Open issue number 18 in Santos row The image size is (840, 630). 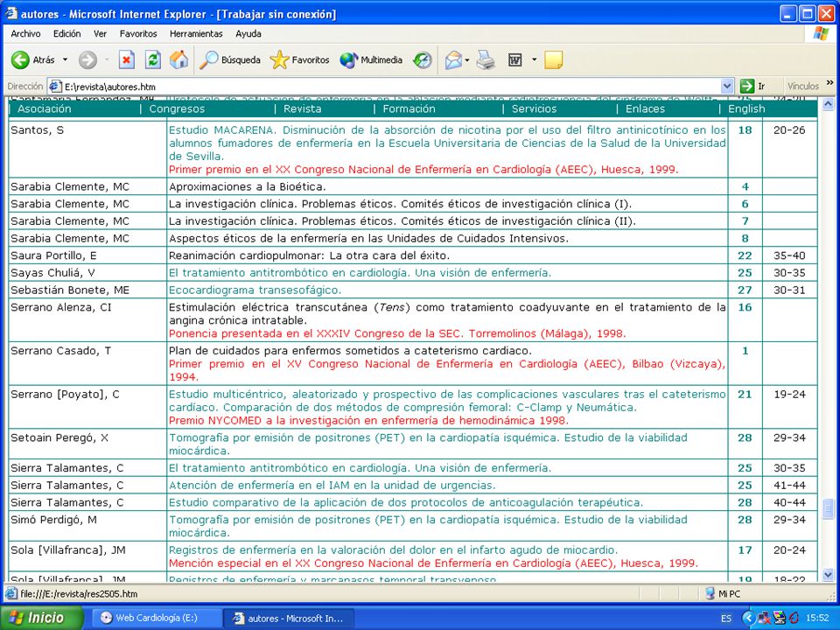tap(745, 130)
